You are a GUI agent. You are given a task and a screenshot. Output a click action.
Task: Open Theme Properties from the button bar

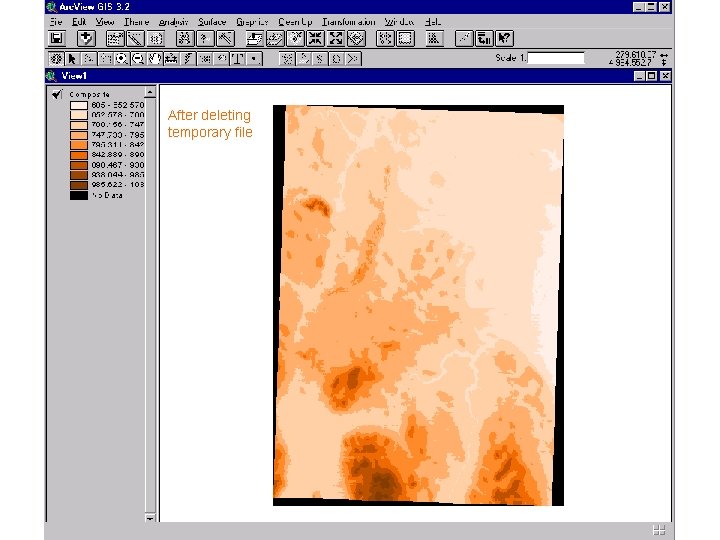115,38
